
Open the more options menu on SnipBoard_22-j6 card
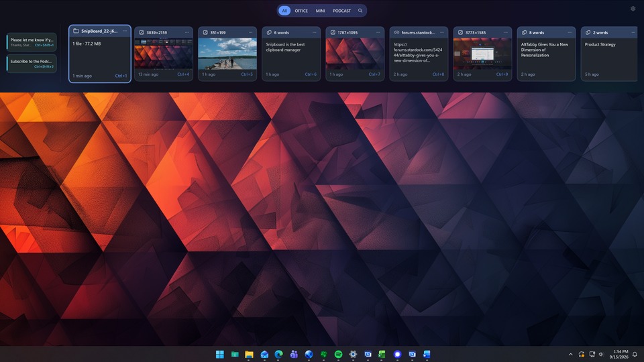coord(125,31)
